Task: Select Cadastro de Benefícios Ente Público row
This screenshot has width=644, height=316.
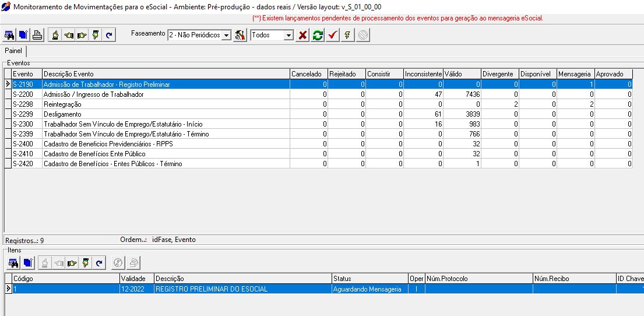Action: 318,154
